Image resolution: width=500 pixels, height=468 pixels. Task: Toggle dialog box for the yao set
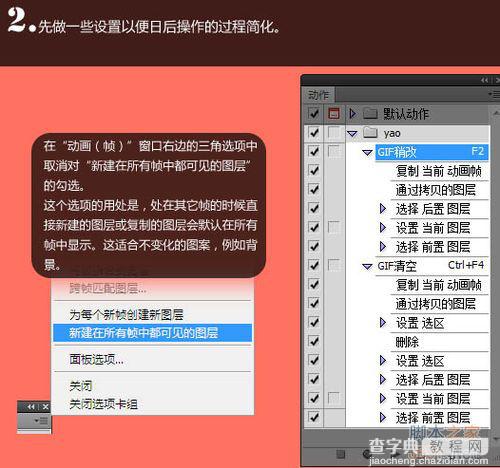point(333,132)
